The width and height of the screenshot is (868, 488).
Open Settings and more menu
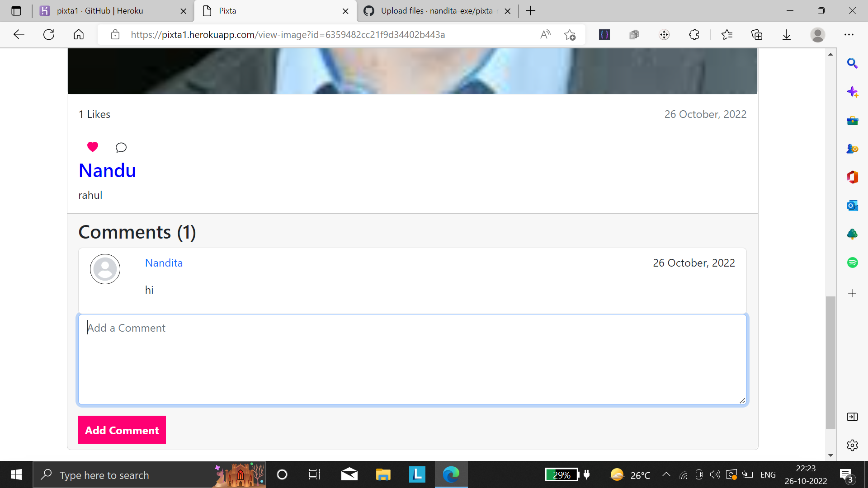849,35
